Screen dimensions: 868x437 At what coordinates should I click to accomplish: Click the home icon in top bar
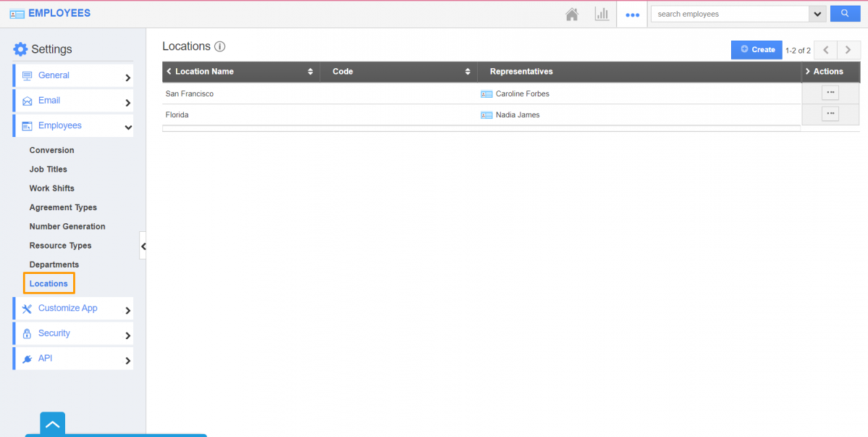[x=572, y=14]
